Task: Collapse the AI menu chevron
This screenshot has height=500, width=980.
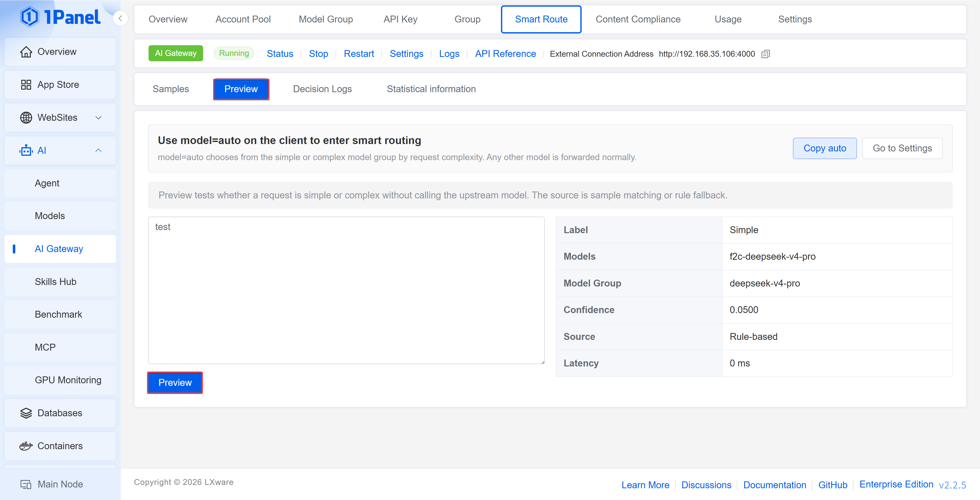Action: click(98, 150)
